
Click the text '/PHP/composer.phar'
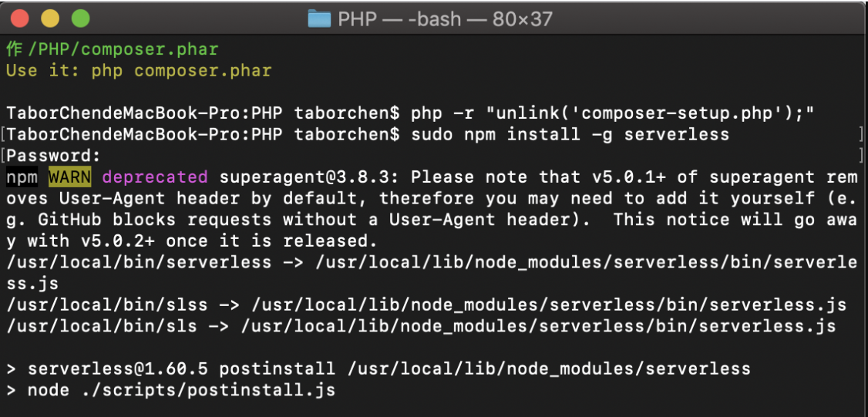click(x=123, y=50)
